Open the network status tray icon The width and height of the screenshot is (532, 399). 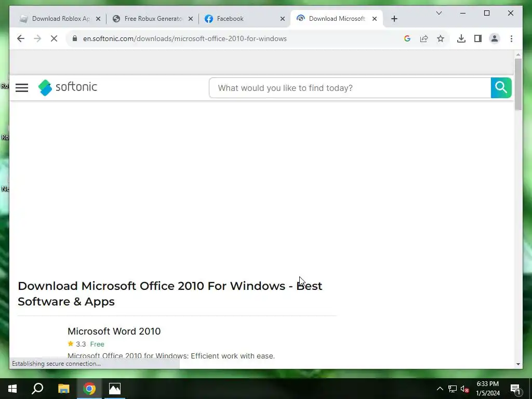click(453, 389)
